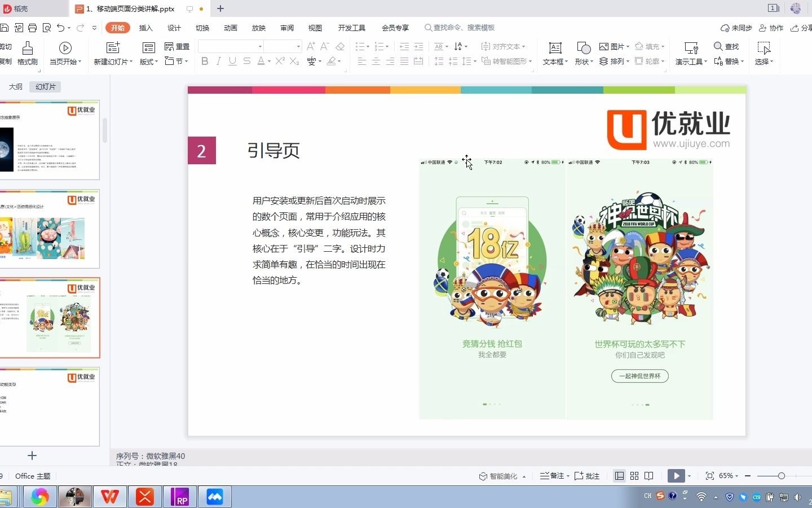The image size is (812, 508).
Task: Open the Shapes (形状) gallery
Action: point(584,54)
